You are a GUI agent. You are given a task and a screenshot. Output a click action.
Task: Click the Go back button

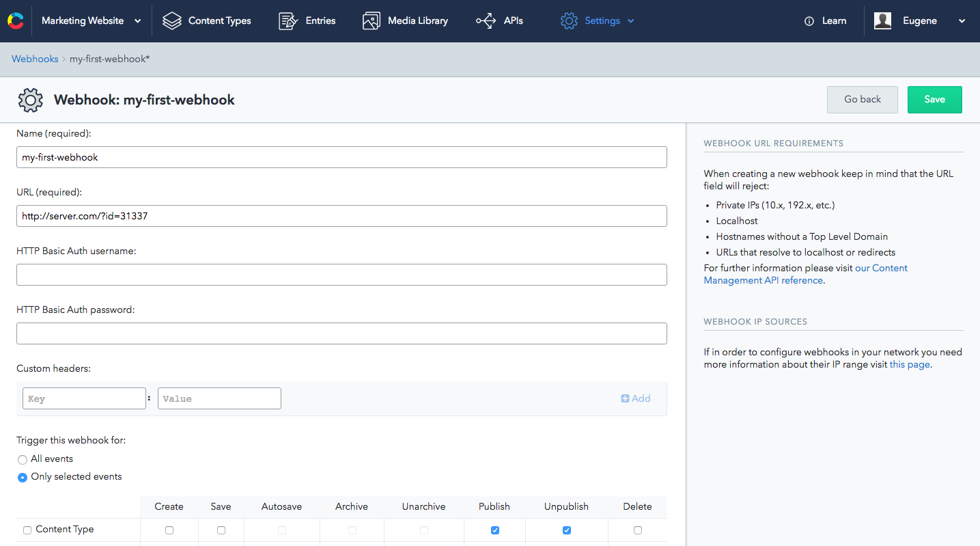pyautogui.click(x=863, y=100)
